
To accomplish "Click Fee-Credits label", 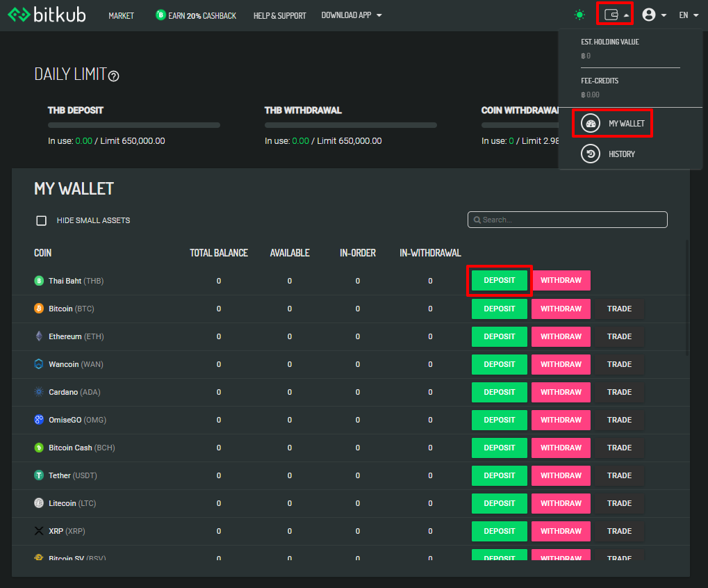I will point(599,81).
